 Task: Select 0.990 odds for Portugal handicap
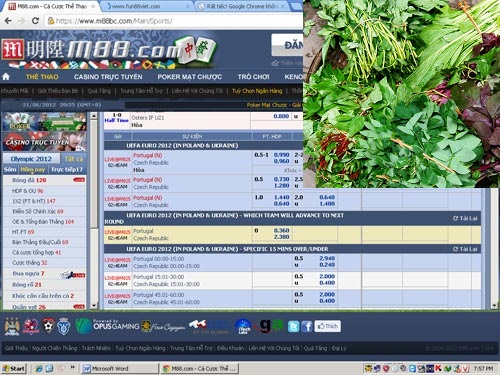tap(281, 155)
